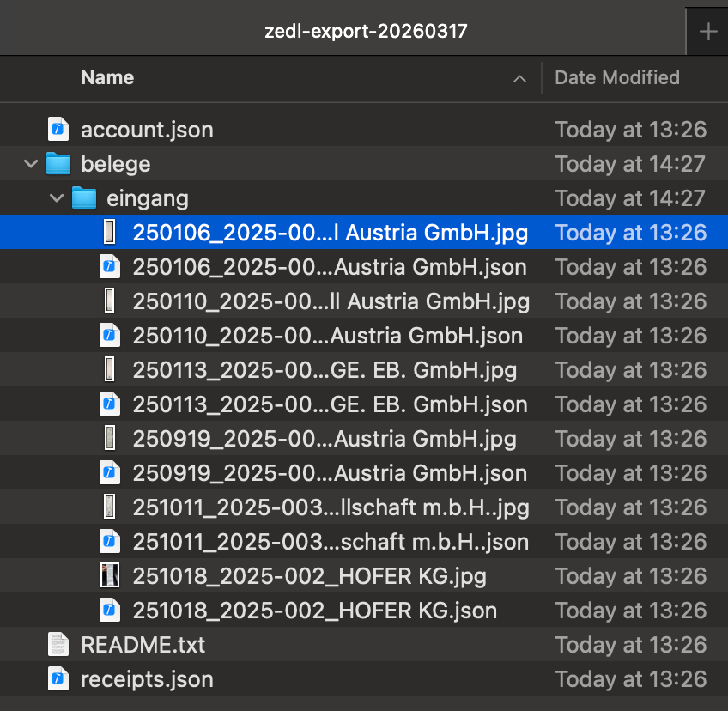728x711 pixels.
Task: Click the sort chevron in the Name column
Action: 519,78
